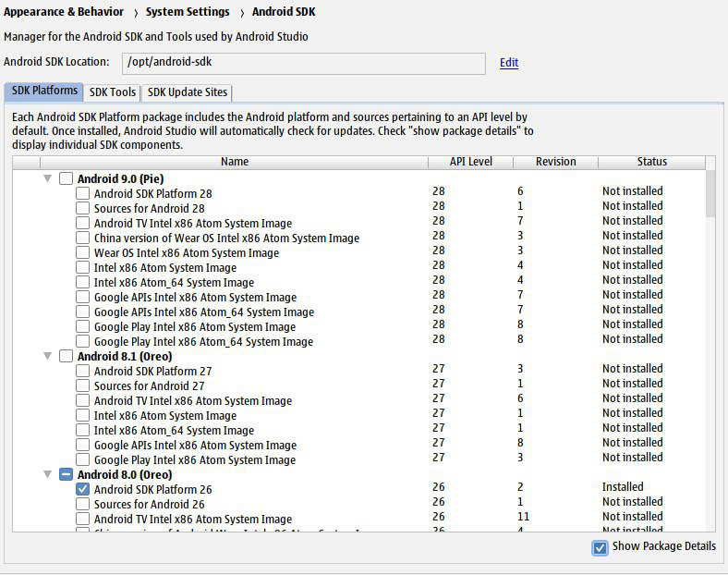Open the SDK Tools tab

point(113,92)
